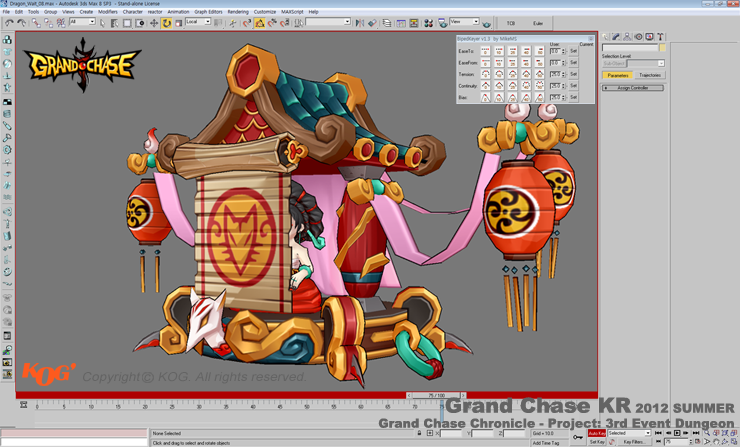Switch to the Display command panel tab

[649, 36]
